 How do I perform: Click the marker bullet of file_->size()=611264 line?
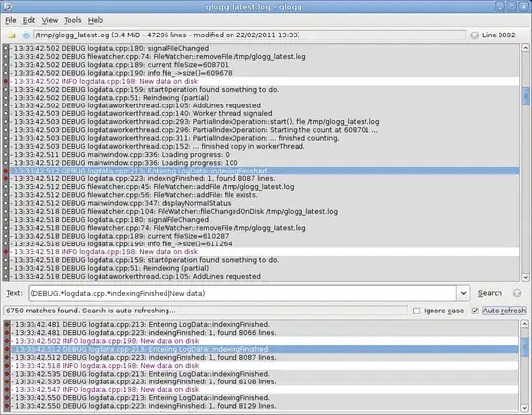tap(6, 244)
